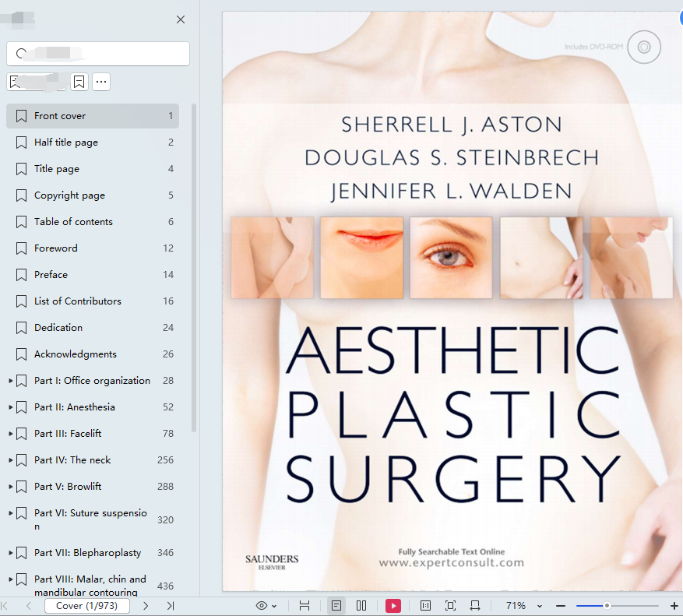Click the page number field Cover (1/973)
The width and height of the screenshot is (683, 616).
87,606
